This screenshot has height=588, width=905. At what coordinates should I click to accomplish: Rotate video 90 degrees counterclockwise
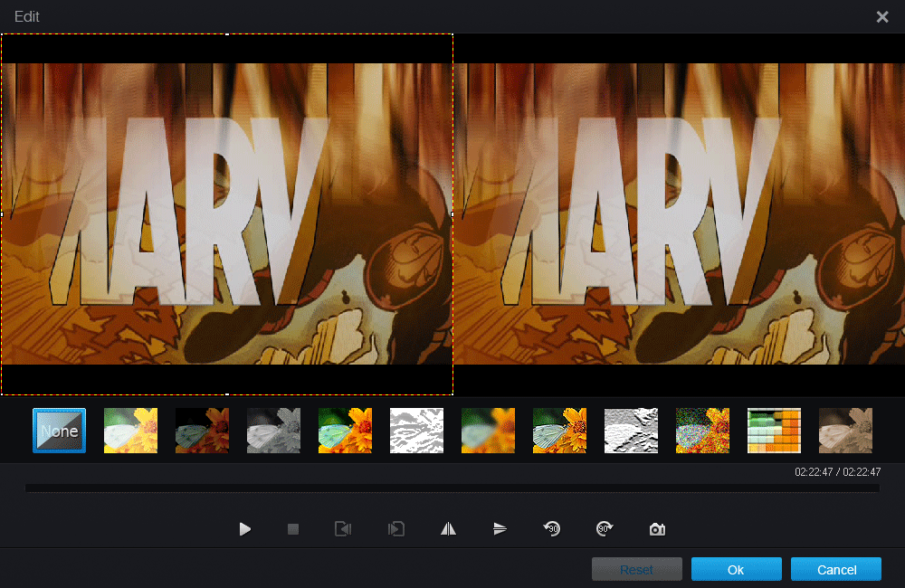(x=552, y=528)
